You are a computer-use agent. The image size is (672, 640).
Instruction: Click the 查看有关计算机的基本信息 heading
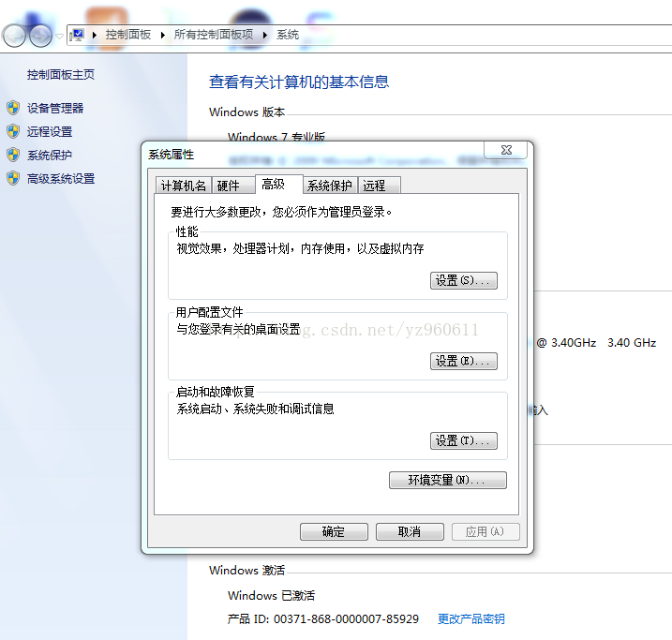pos(299,82)
